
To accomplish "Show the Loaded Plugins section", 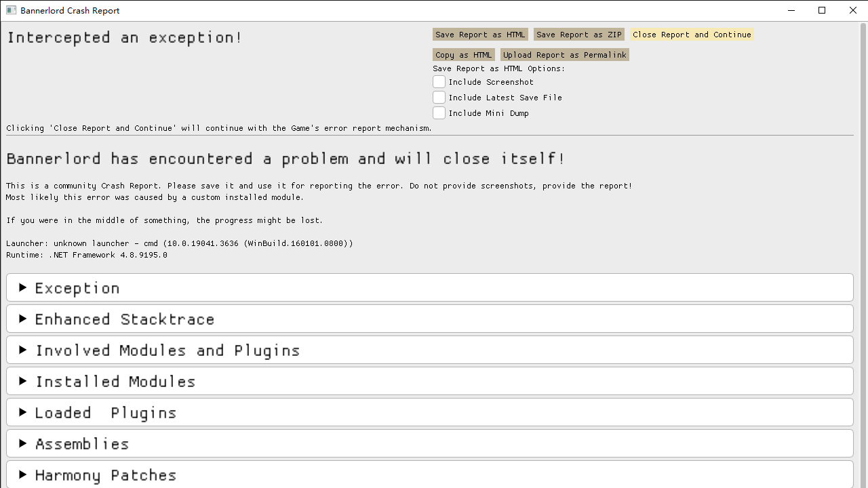I will 430,412.
